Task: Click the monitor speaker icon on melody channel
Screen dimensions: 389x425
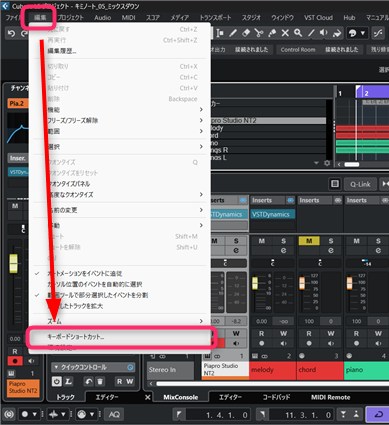Action: point(283,343)
